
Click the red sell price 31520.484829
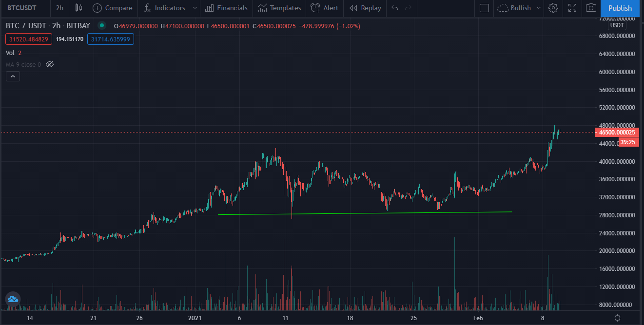(x=29, y=39)
